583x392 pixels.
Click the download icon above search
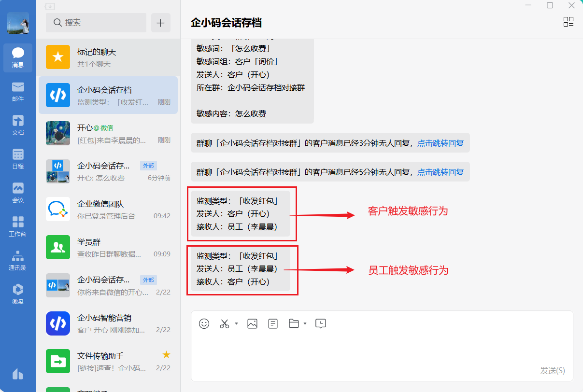[x=50, y=6]
